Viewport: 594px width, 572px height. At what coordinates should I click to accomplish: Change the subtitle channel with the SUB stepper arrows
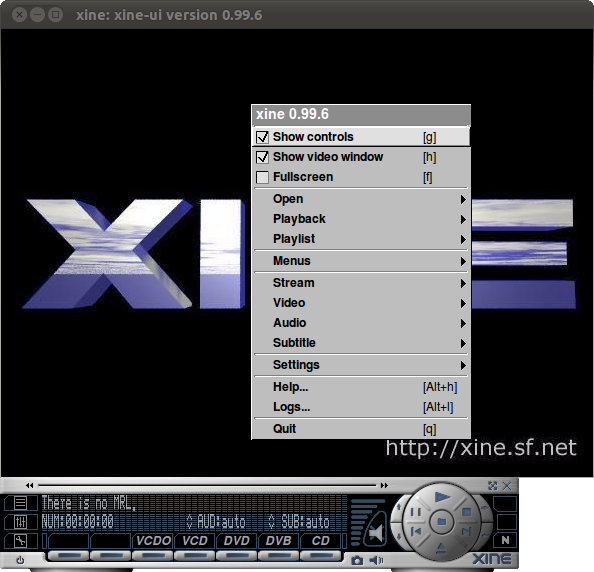271,522
